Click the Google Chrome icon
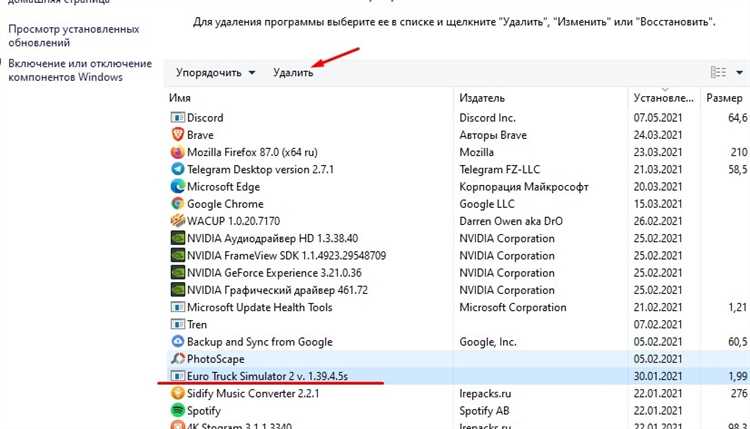Image resolution: width=750 pixels, height=429 pixels. (x=177, y=204)
